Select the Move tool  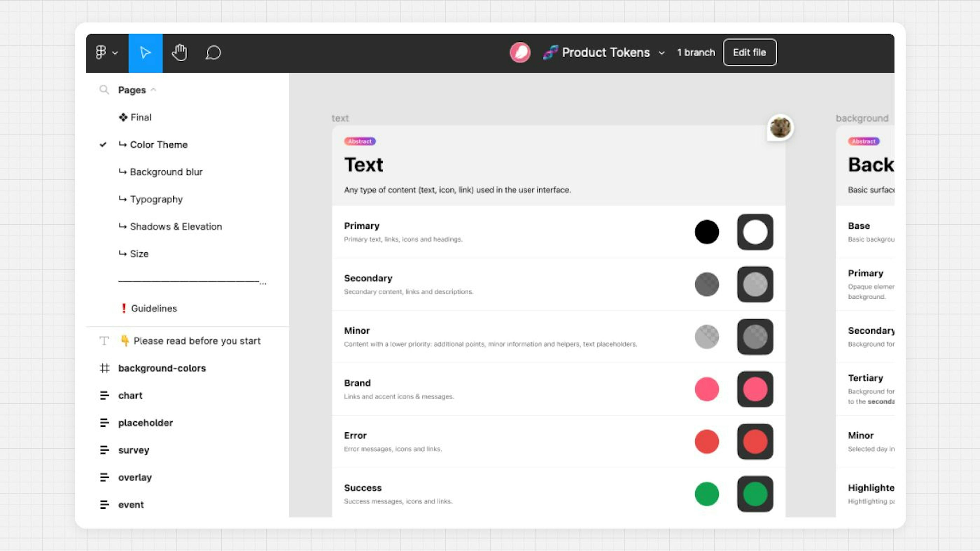click(x=145, y=53)
